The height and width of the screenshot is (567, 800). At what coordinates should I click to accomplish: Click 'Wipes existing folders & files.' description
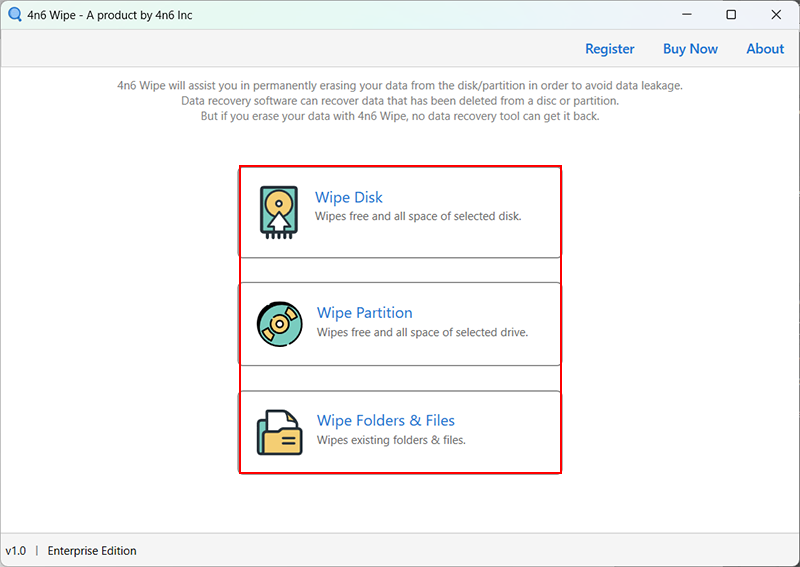pos(391,440)
